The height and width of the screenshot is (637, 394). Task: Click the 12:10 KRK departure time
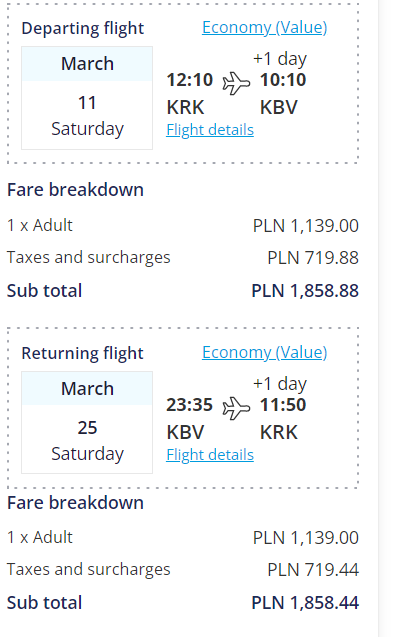click(x=190, y=80)
